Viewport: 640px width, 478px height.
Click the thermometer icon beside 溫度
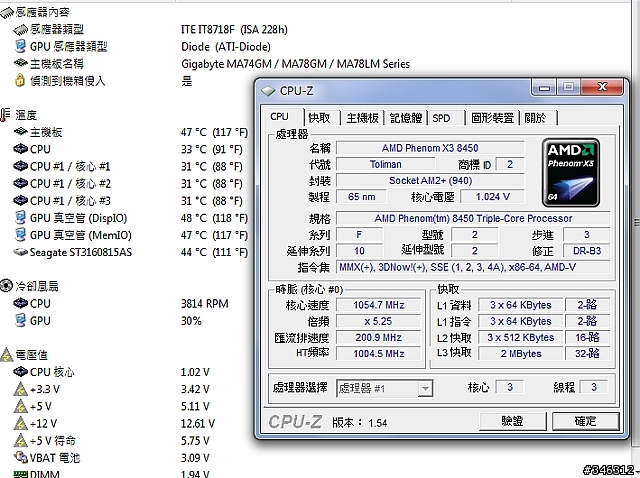(5, 115)
